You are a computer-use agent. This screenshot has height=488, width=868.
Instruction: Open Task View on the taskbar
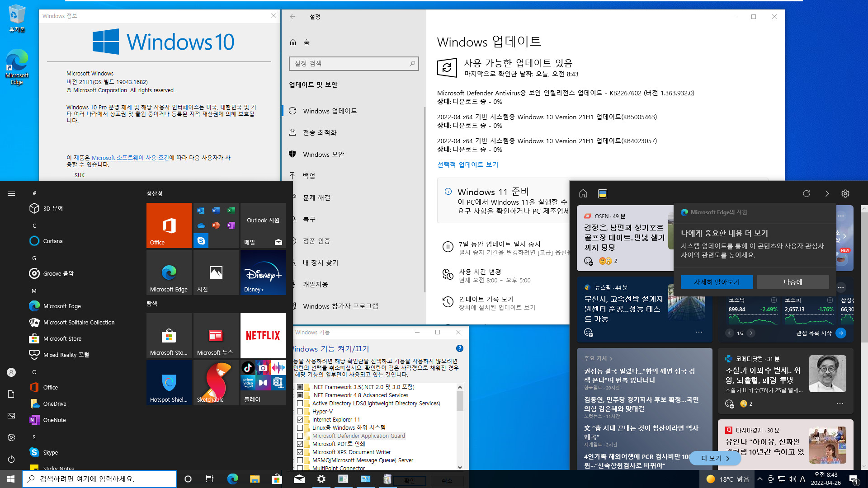[209, 479]
